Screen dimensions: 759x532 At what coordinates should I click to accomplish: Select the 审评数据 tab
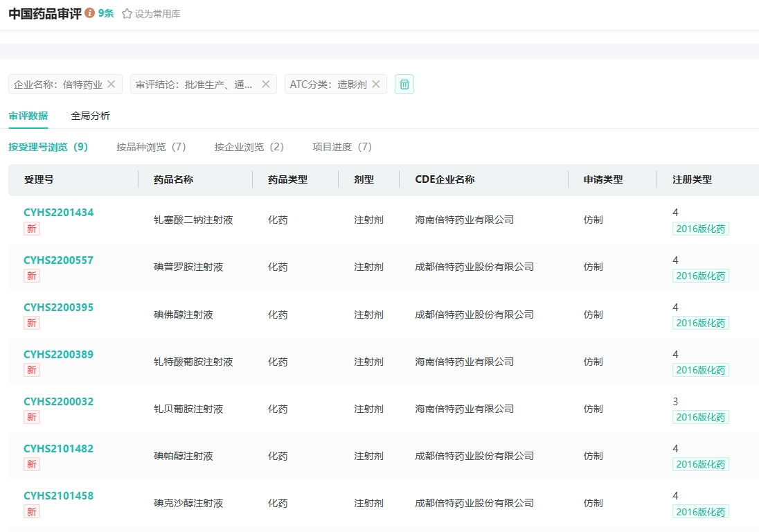pyautogui.click(x=28, y=116)
